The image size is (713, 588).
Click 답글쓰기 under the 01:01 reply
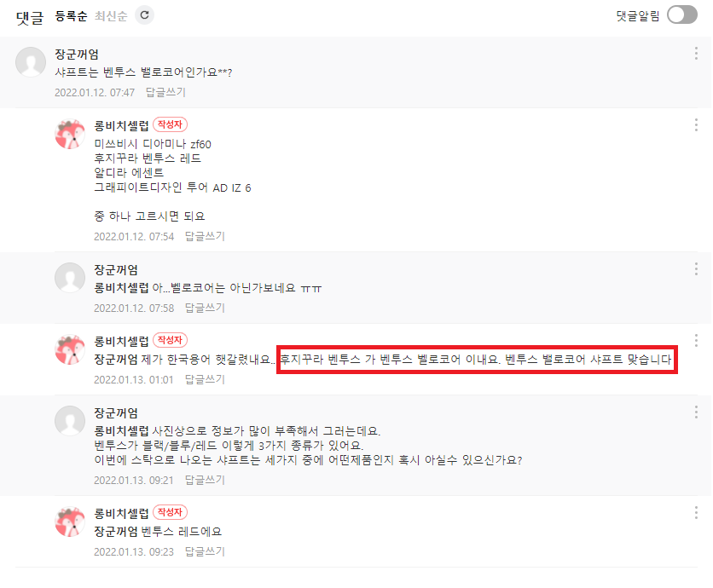pos(205,379)
